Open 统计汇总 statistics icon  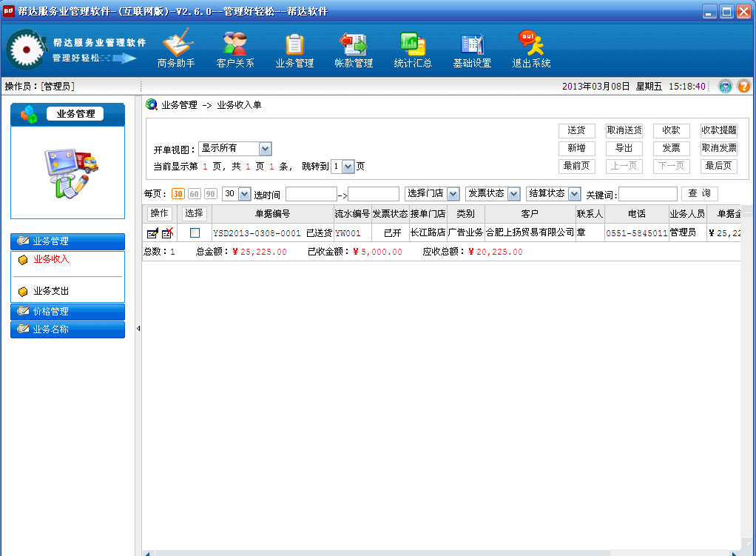[x=413, y=48]
